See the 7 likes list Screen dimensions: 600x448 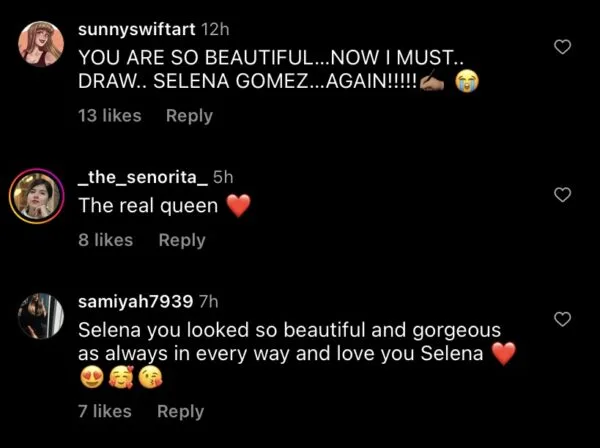[x=104, y=411]
